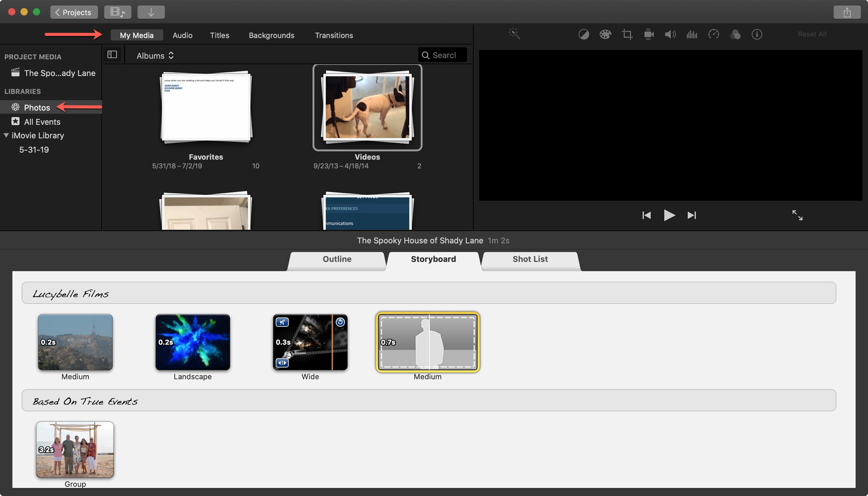Image resolution: width=868 pixels, height=496 pixels.
Task: Enter fullscreen playback mode
Action: [x=797, y=215]
